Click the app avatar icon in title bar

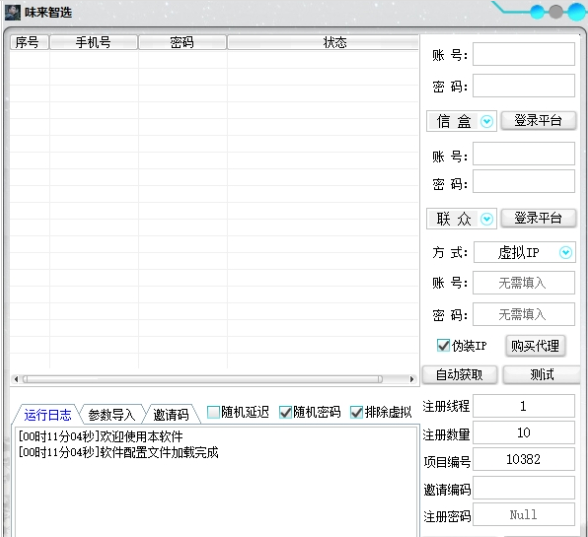tap(12, 12)
